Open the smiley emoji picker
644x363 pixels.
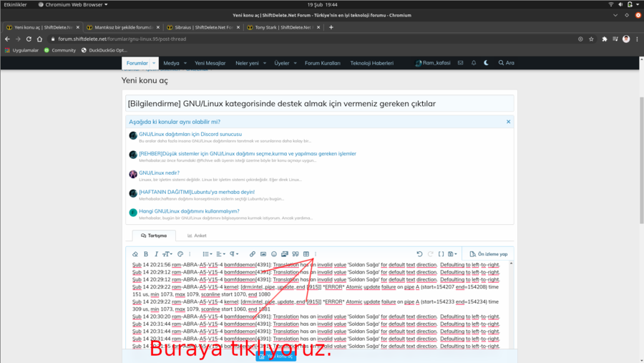coord(274,254)
